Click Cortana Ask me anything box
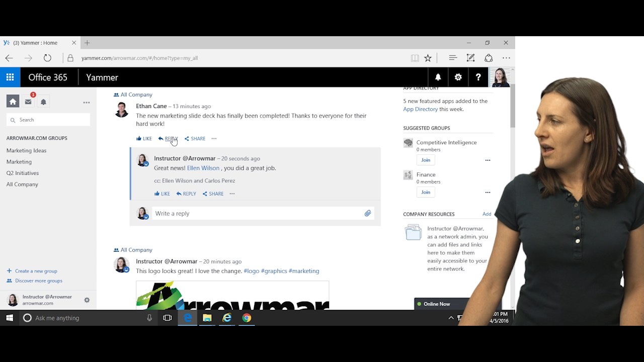Viewport: 644px width, 362px height. [x=88, y=318]
